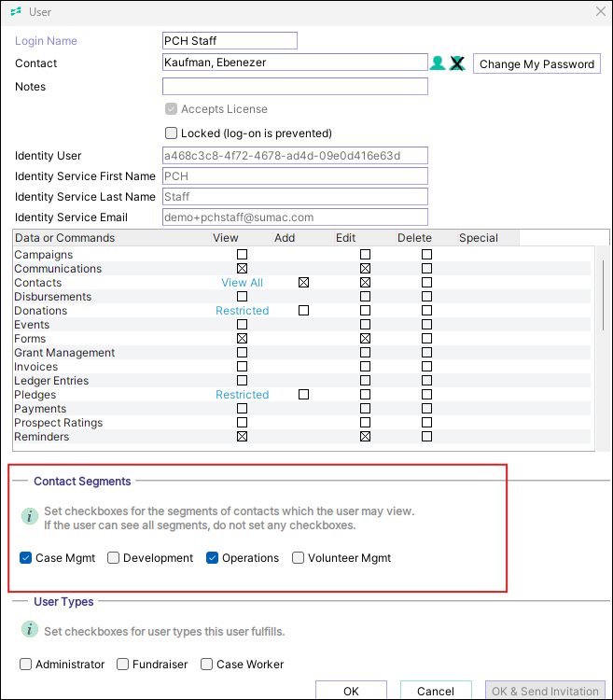Screen dimensions: 613x700
Task: Check Add permission for Pledges
Action: click(304, 395)
